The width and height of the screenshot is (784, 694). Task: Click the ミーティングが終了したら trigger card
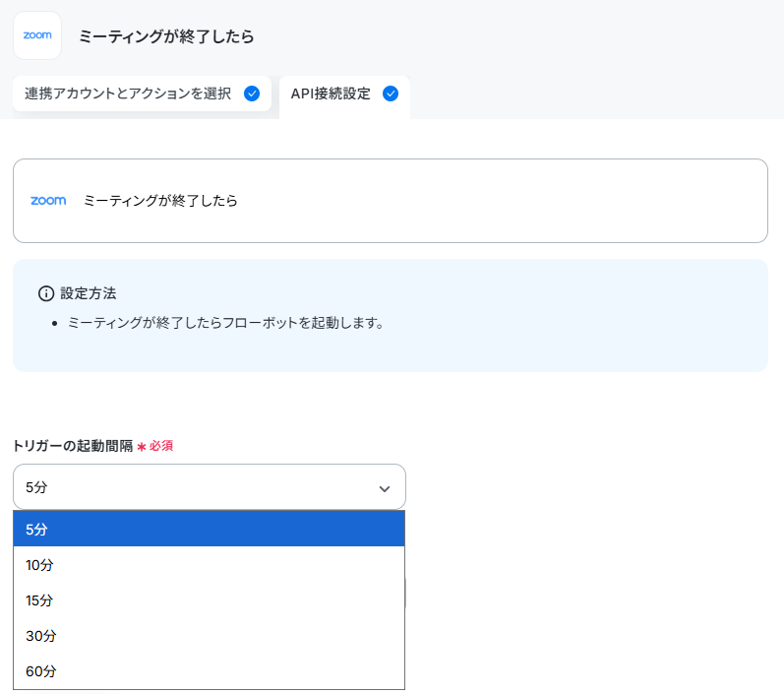pos(390,201)
